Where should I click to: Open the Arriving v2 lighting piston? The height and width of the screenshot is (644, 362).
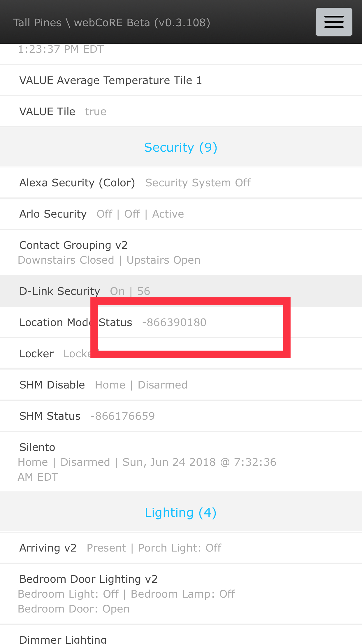[x=181, y=548]
